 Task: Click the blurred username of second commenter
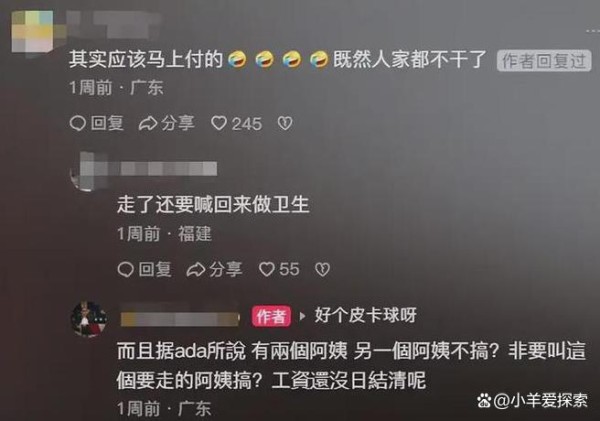point(168,169)
